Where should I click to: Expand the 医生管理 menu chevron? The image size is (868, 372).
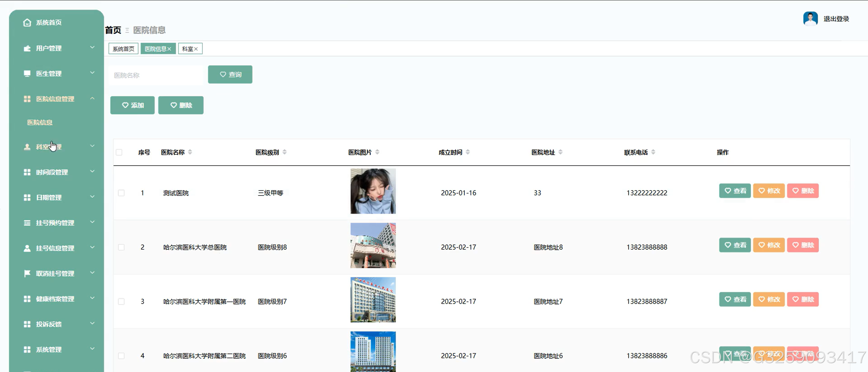click(x=92, y=73)
